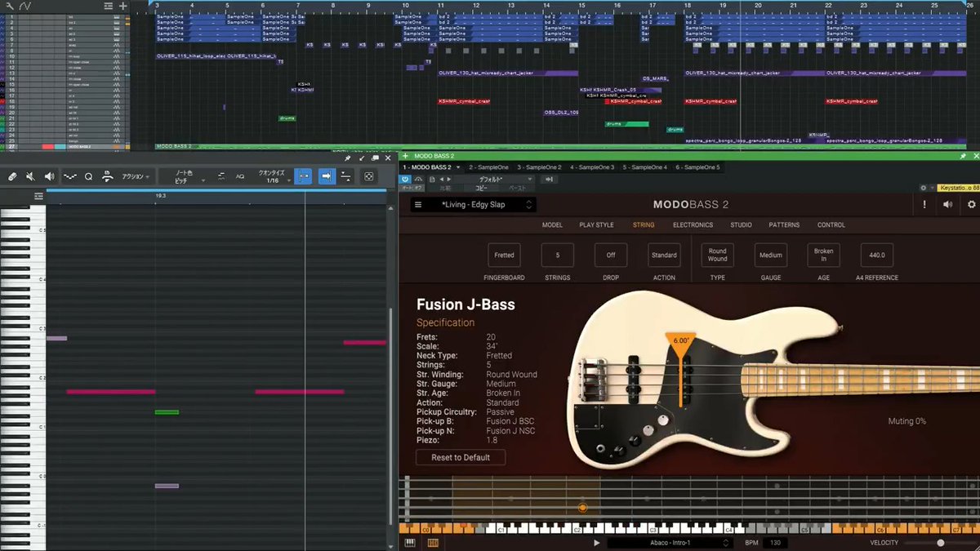
Task: Click the MODO BASS speaker audio icon
Action: pos(947,205)
